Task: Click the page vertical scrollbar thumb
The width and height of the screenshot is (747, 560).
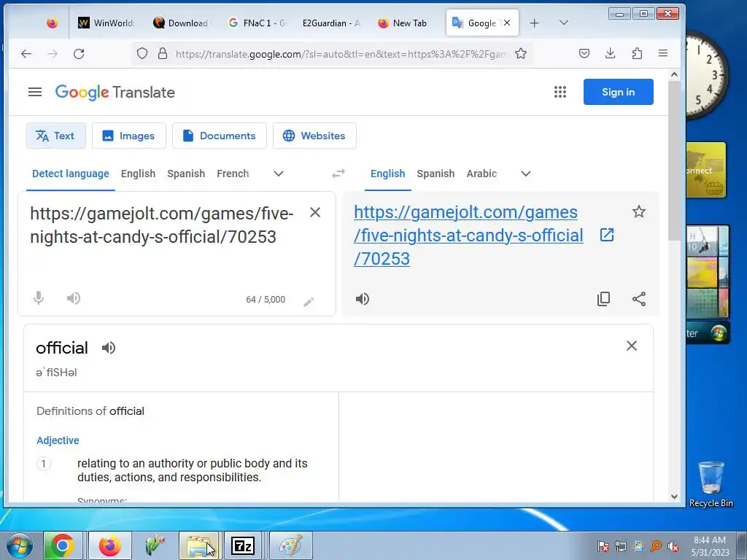Action: point(674,161)
